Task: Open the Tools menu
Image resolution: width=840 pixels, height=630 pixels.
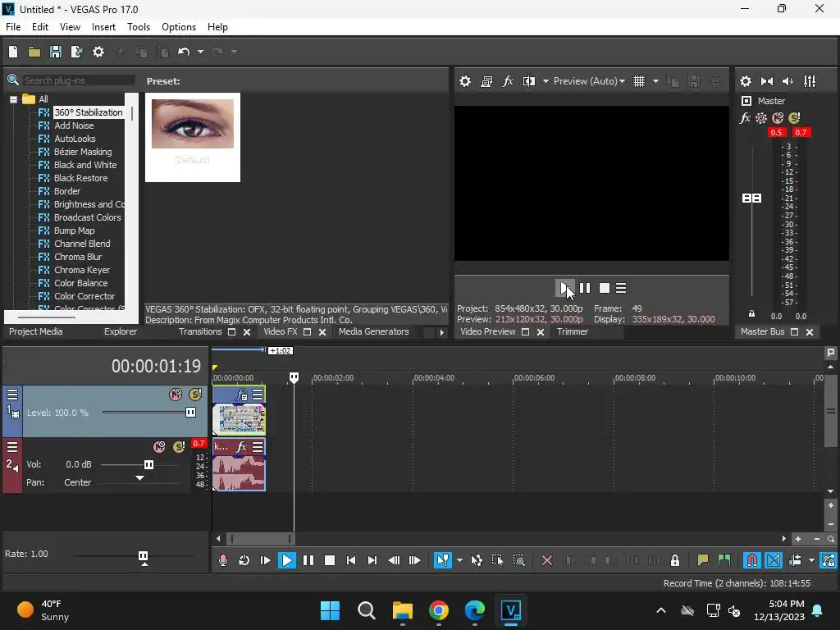Action: (x=138, y=27)
